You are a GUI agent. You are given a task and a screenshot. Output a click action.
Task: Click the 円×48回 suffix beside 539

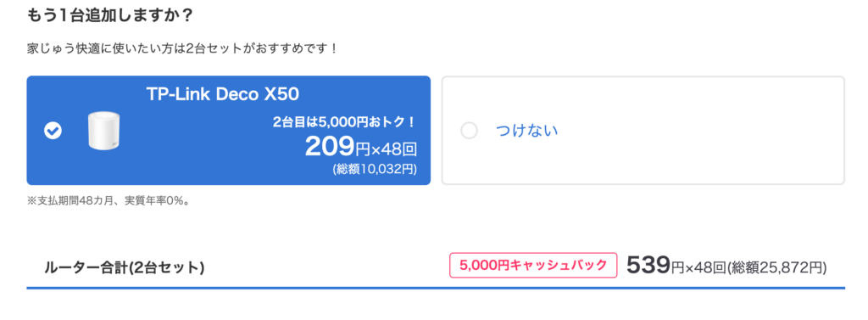point(698,268)
